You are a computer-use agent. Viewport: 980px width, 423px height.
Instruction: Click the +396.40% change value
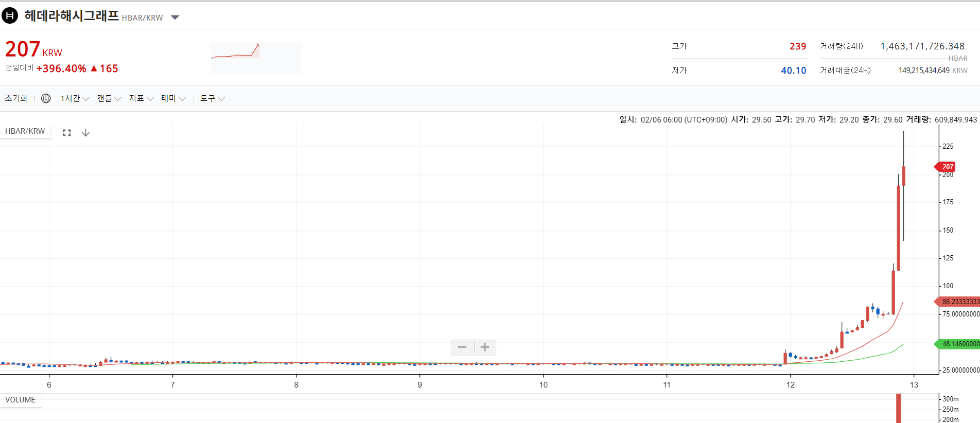(61, 68)
